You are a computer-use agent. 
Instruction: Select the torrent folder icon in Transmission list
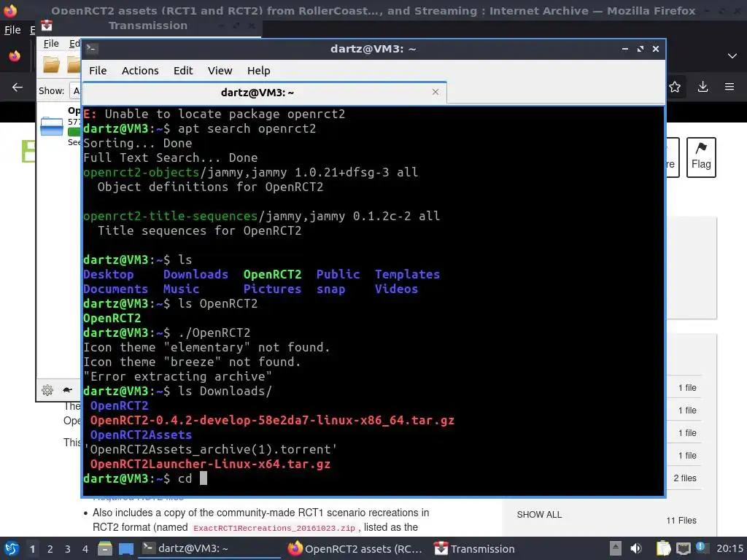[x=52, y=127]
